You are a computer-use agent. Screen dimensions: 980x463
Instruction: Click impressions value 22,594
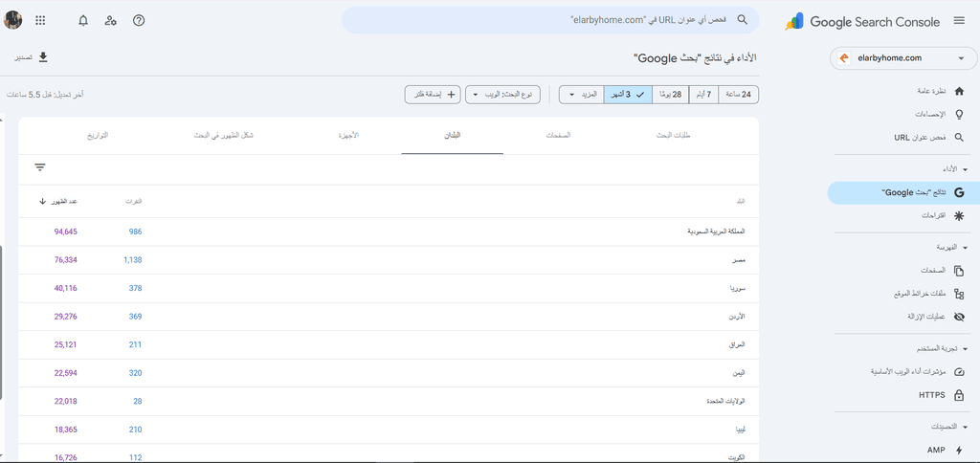click(x=66, y=373)
